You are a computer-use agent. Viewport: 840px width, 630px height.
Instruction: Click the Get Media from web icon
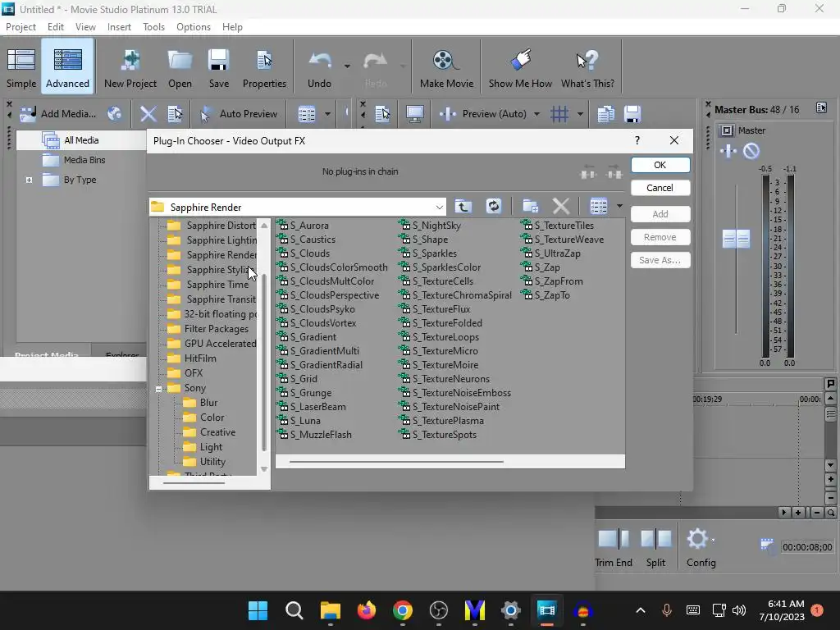[x=115, y=113]
